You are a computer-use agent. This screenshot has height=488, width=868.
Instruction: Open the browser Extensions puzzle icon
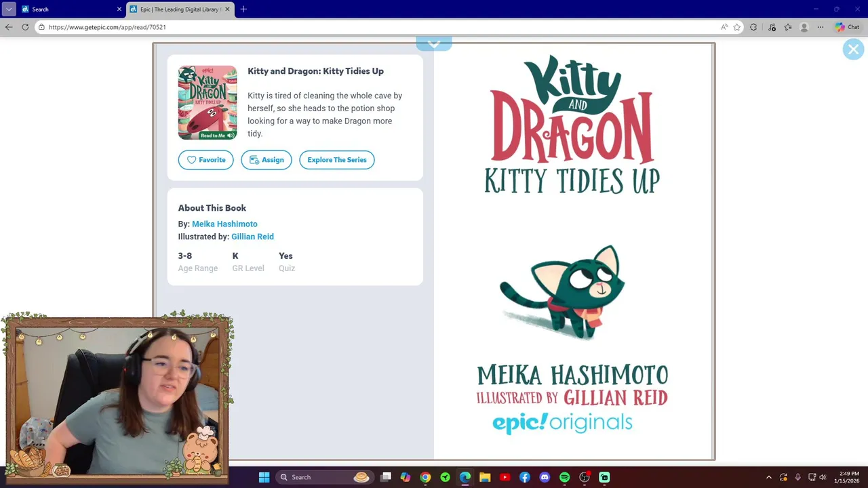pyautogui.click(x=753, y=27)
